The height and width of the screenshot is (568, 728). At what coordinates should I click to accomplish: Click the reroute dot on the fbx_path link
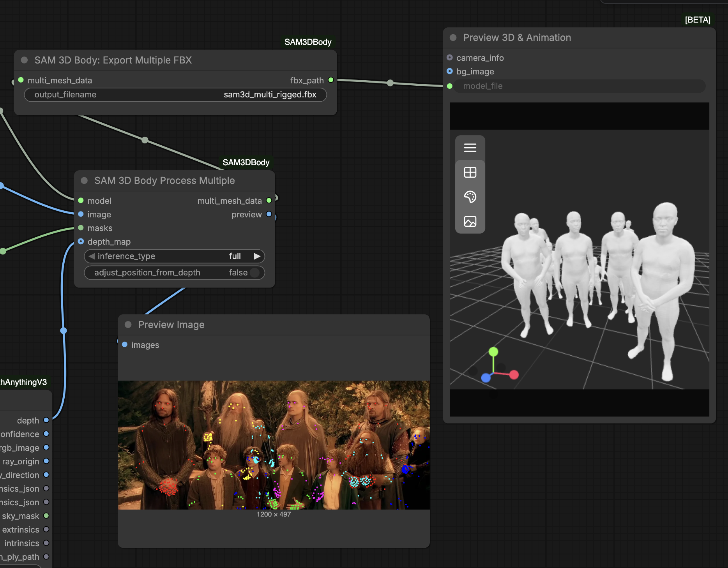point(390,83)
